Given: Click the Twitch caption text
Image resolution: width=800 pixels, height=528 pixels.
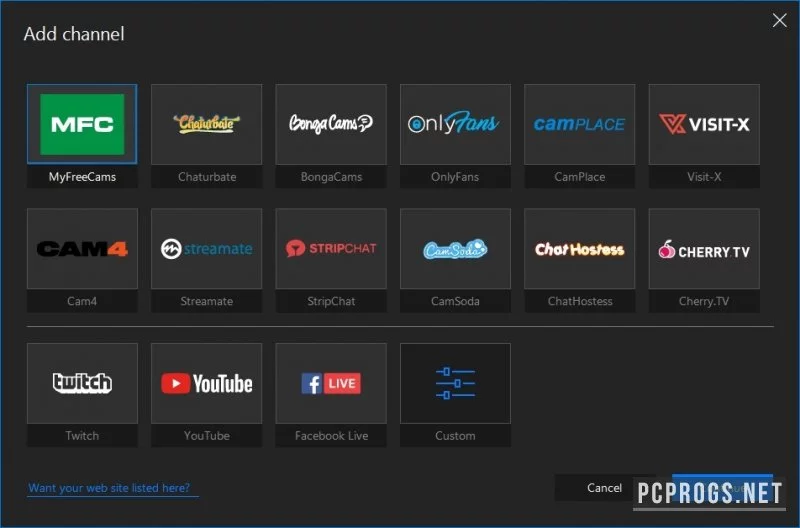Looking at the screenshot, I should coord(82,436).
